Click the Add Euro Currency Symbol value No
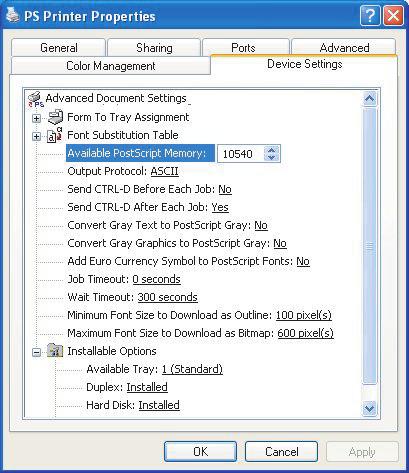 tap(303, 261)
